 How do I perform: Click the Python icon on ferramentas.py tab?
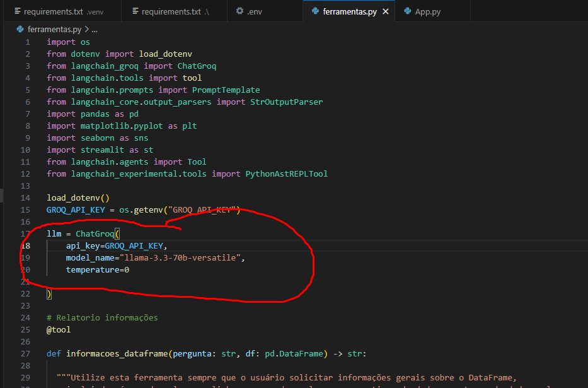point(315,11)
